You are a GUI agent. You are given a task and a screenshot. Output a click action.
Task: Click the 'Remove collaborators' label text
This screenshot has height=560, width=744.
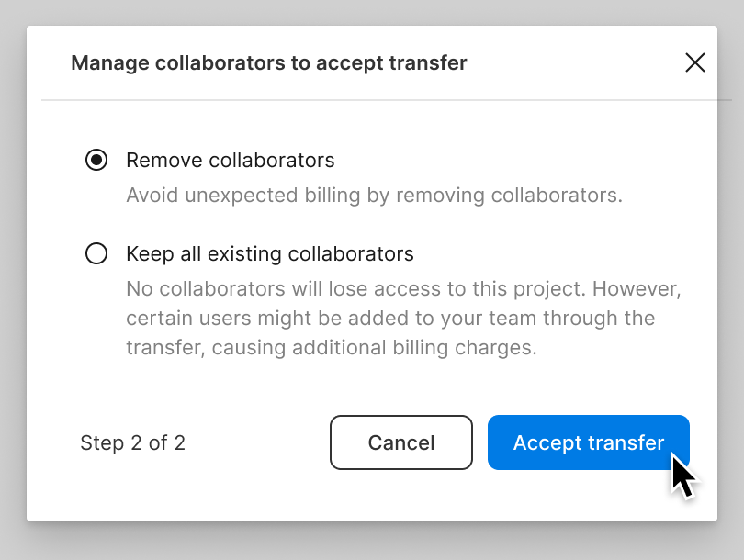(231, 161)
